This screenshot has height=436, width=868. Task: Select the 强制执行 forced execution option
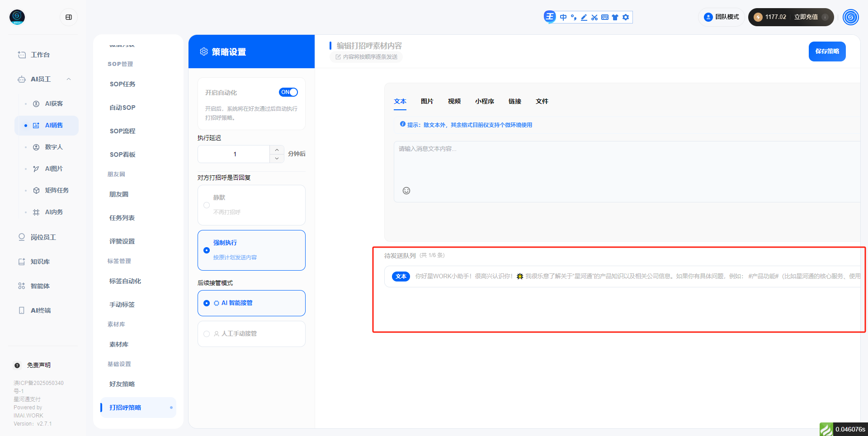[207, 250]
